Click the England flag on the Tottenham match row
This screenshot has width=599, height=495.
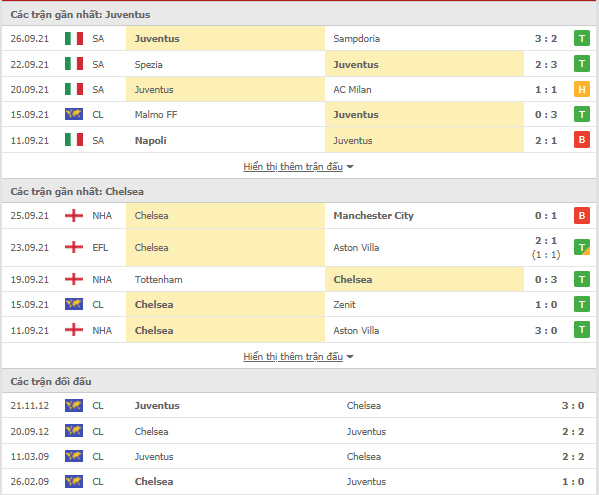tap(74, 279)
